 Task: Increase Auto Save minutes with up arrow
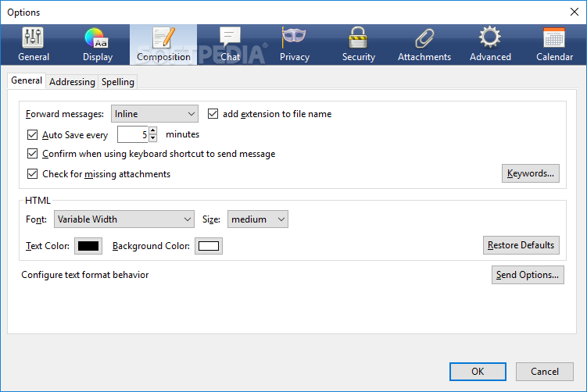[x=152, y=130]
